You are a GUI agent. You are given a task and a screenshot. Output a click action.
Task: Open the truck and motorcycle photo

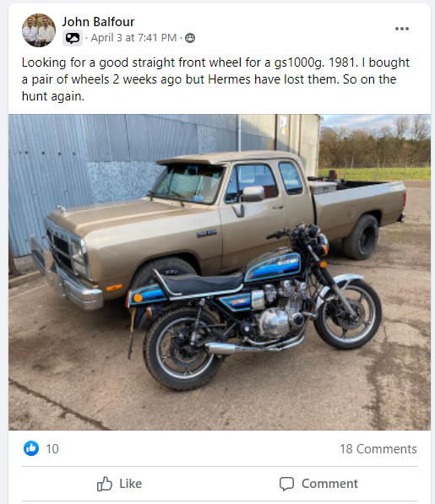220,272
